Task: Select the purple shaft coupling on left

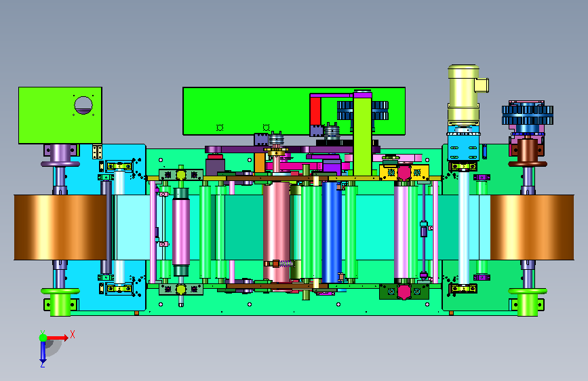Action: [60, 155]
